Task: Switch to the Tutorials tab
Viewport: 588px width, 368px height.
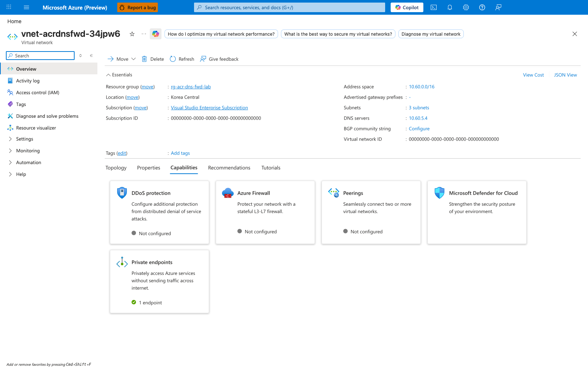Action: (271, 168)
